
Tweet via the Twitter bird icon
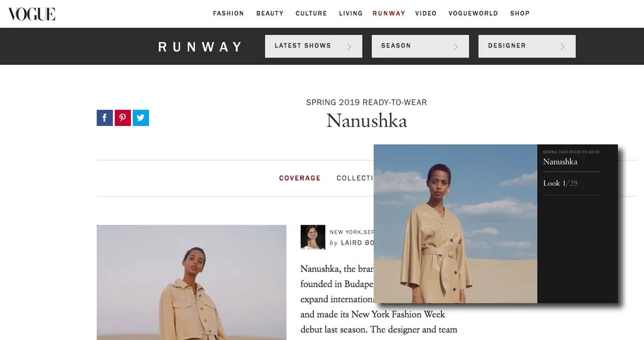pos(141,118)
